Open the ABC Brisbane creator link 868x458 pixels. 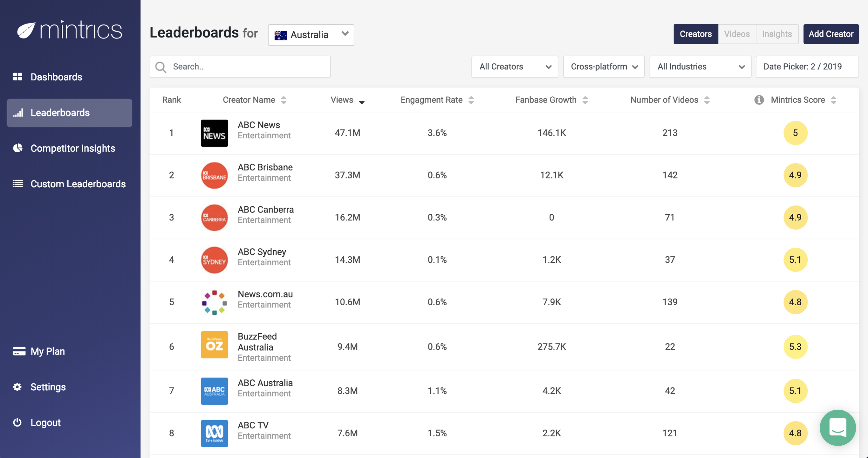pyautogui.click(x=265, y=167)
